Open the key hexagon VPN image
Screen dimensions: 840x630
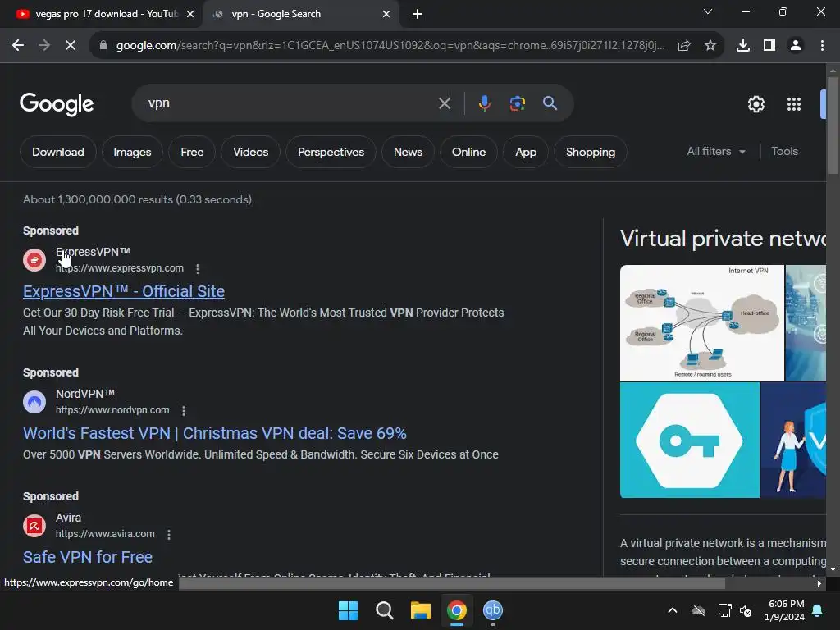689,440
